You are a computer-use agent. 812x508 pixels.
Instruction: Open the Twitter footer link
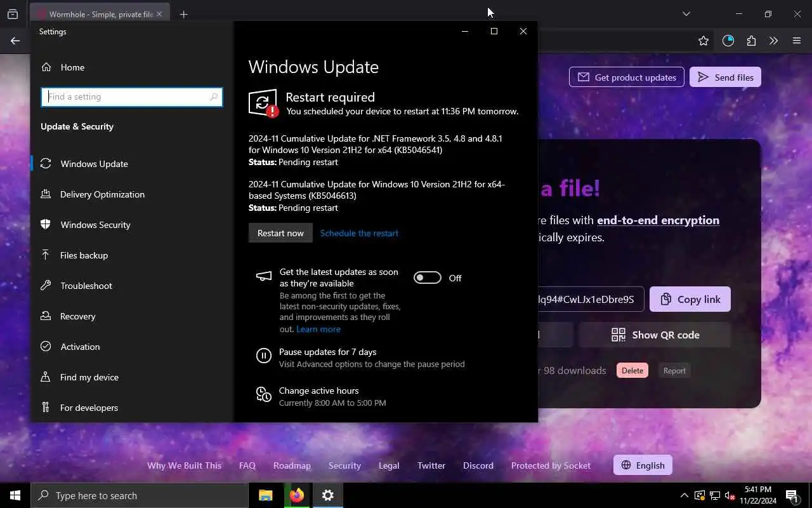(431, 465)
